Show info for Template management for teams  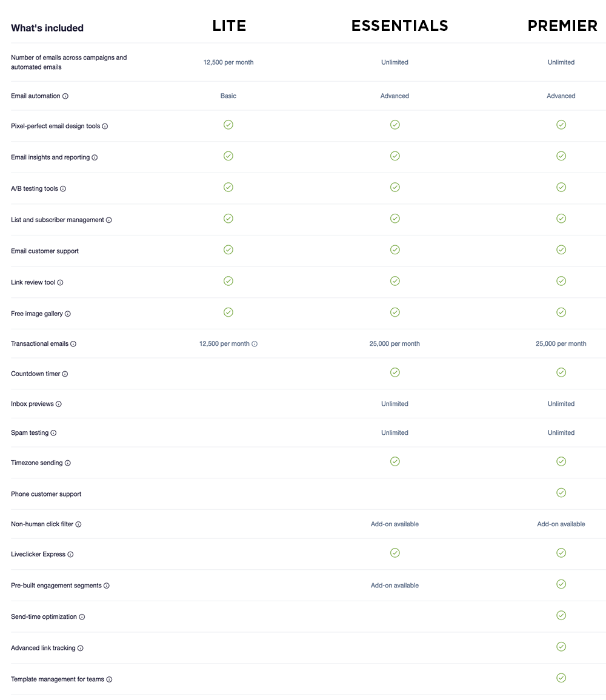point(110,679)
